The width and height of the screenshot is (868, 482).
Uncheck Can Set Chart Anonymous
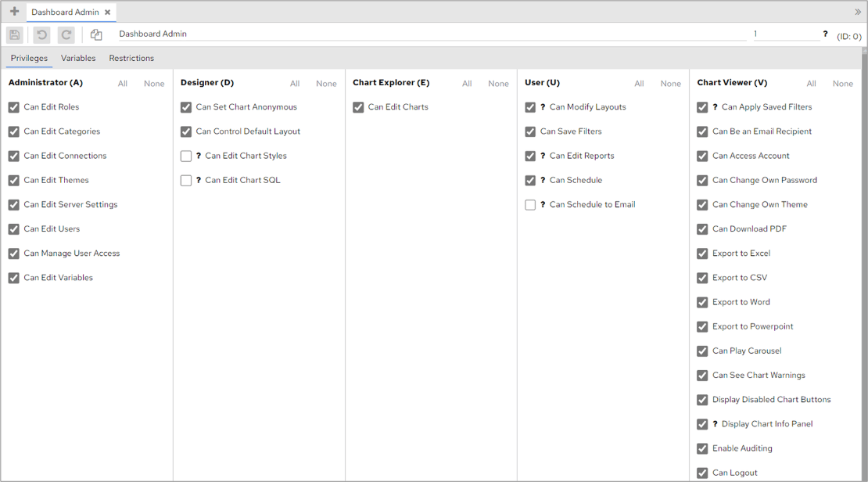(186, 107)
